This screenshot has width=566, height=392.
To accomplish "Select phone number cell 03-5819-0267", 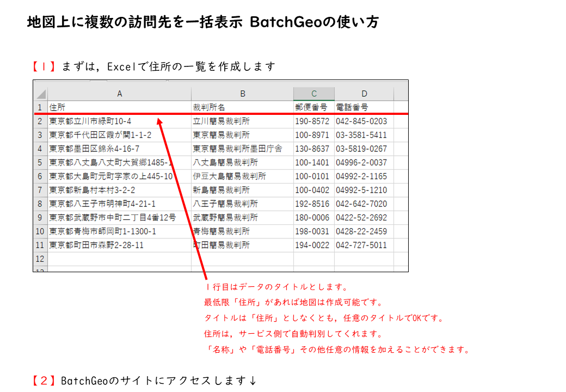I will pyautogui.click(x=364, y=149).
